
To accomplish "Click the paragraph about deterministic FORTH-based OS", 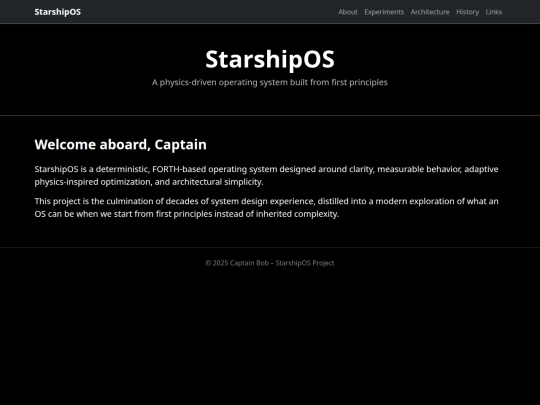I will coord(267,175).
